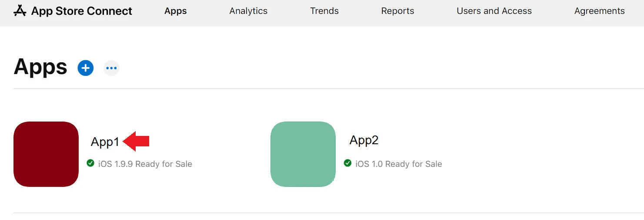Go to the Trends section

[324, 11]
